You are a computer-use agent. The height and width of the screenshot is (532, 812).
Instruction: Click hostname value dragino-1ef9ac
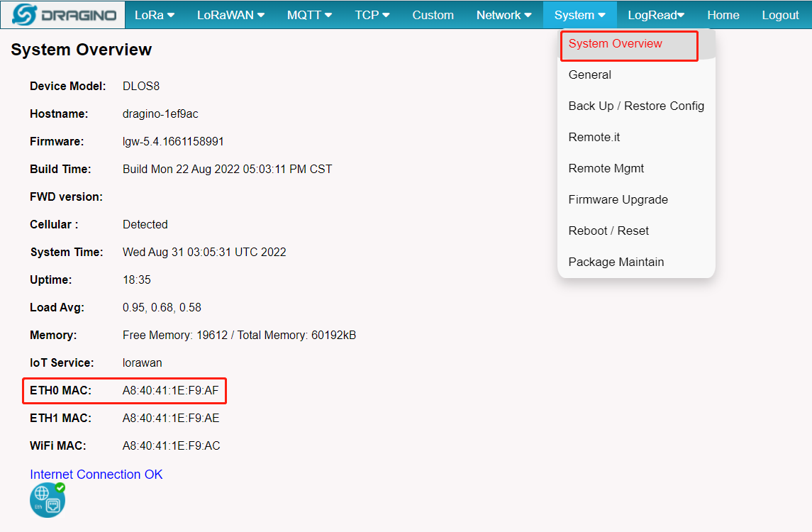point(160,114)
